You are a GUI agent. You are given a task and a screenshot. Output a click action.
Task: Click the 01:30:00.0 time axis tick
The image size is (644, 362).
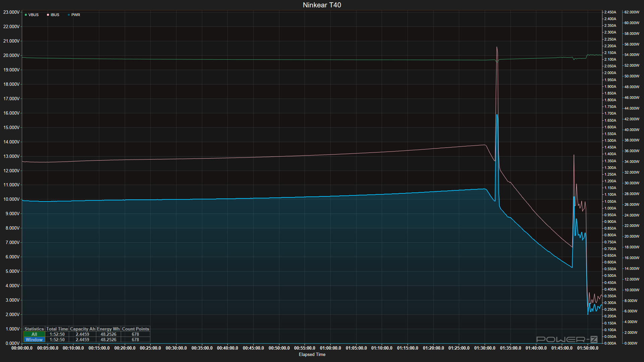(x=485, y=348)
